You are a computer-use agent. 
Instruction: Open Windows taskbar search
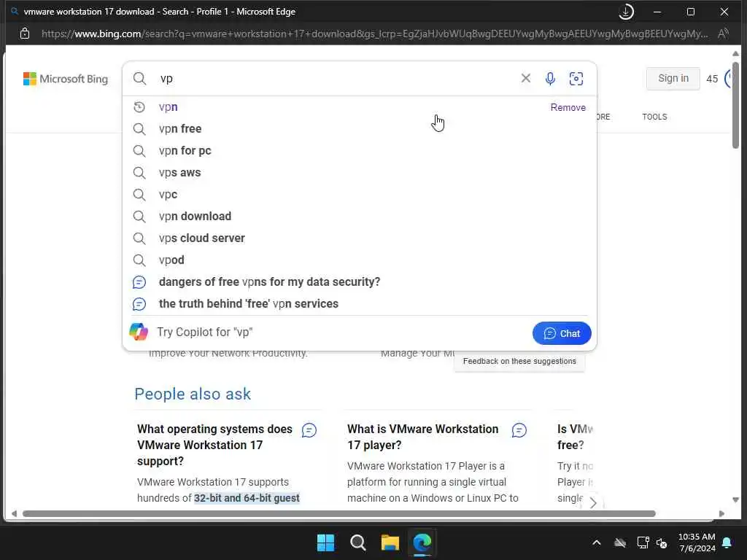pyautogui.click(x=357, y=542)
